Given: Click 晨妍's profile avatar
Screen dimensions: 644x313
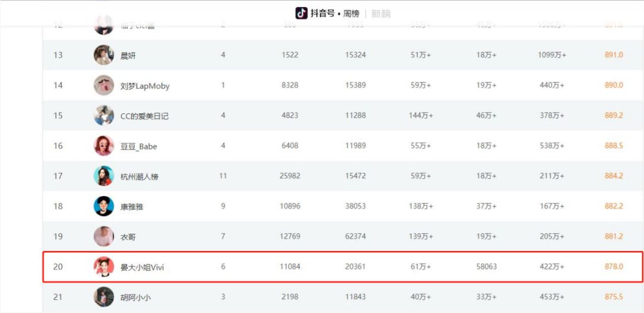Looking at the screenshot, I should [x=104, y=55].
